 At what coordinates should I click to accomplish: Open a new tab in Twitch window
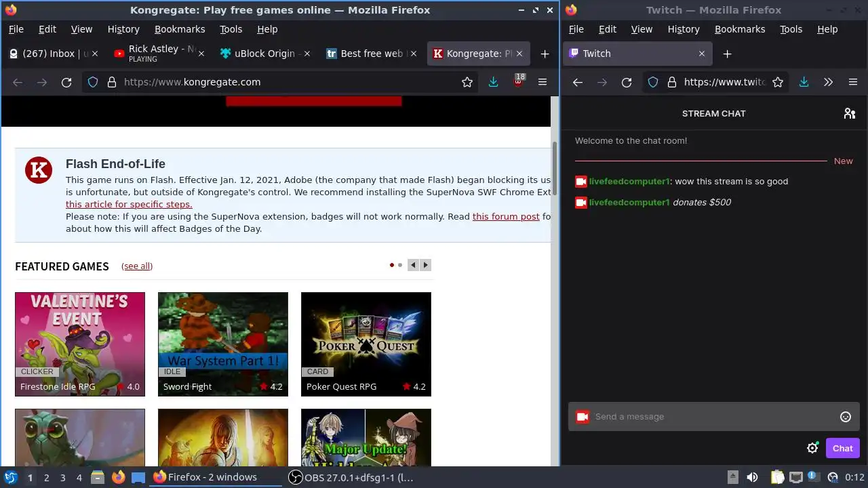click(727, 54)
